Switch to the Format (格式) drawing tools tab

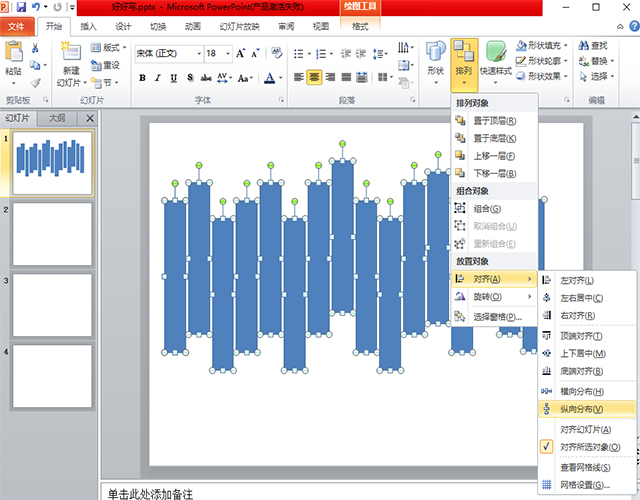point(360,27)
